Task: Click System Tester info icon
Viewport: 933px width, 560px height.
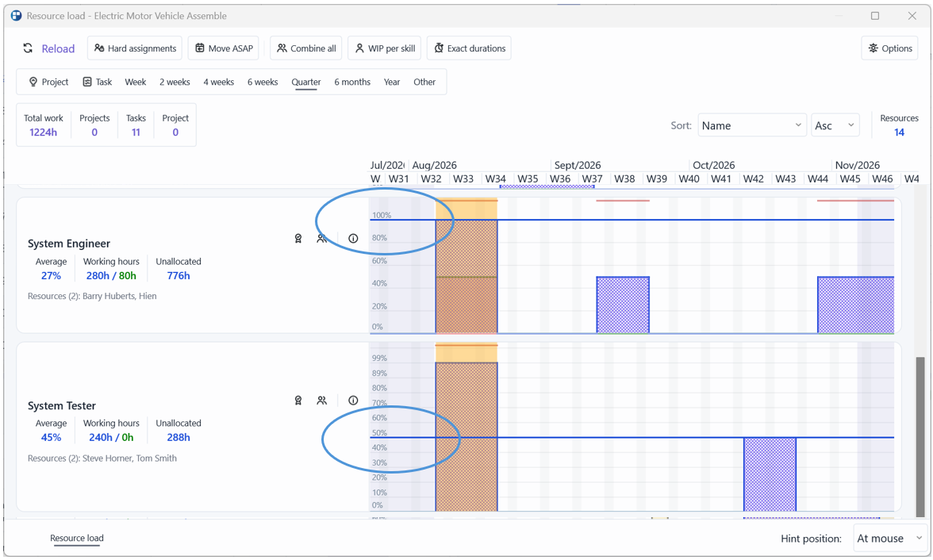Action: tap(354, 401)
